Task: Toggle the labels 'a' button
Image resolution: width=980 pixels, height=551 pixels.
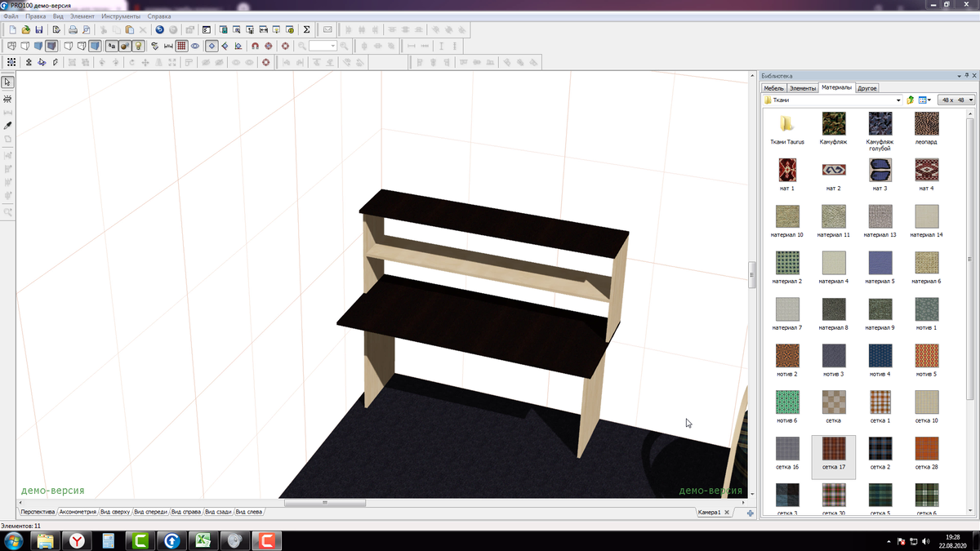Action: 111,46
